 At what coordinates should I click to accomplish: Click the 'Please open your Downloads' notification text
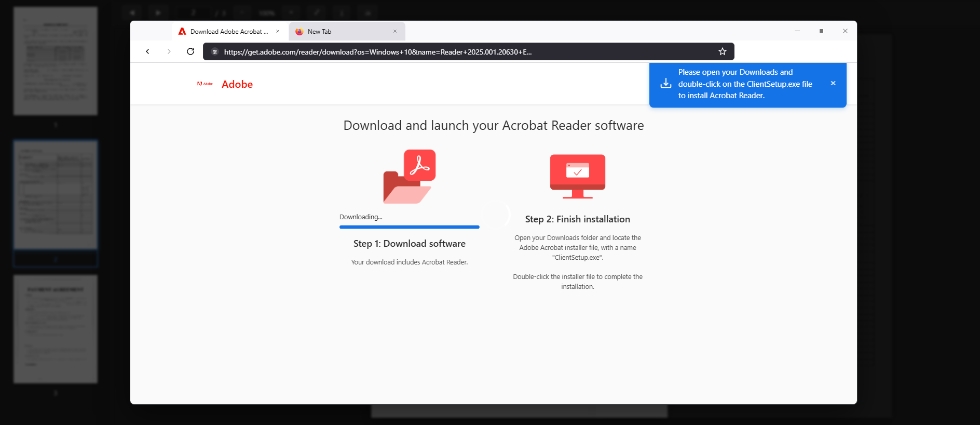pos(745,84)
